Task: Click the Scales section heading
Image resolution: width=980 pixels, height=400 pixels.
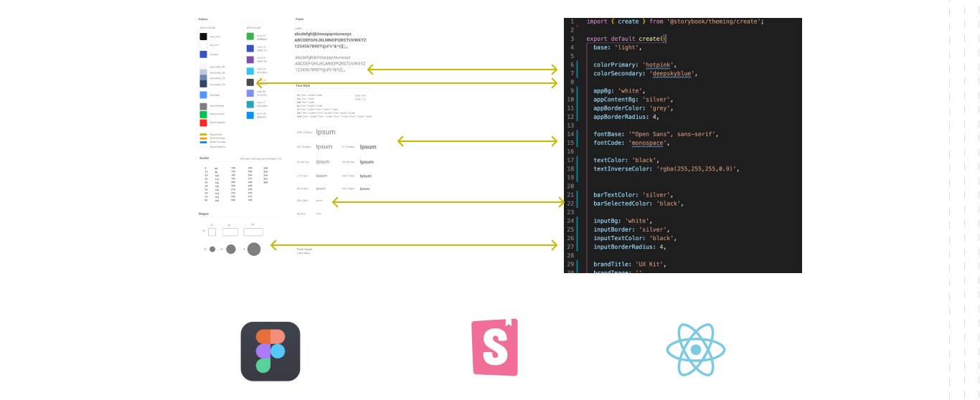Action: click(203, 158)
